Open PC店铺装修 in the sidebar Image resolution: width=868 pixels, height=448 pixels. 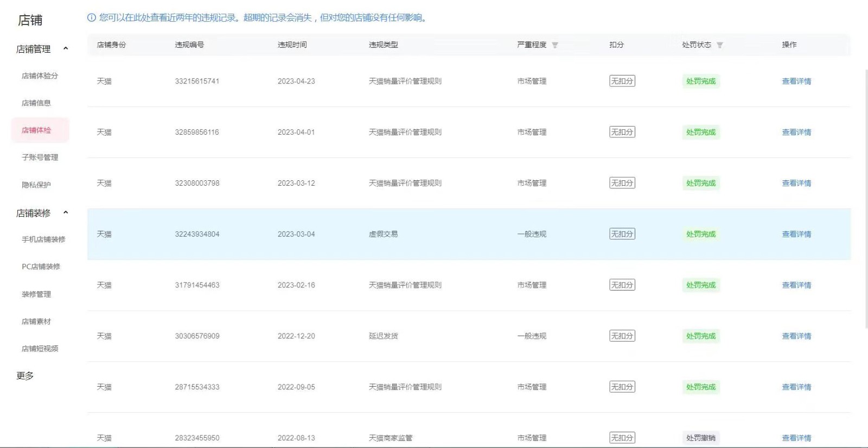[41, 267]
